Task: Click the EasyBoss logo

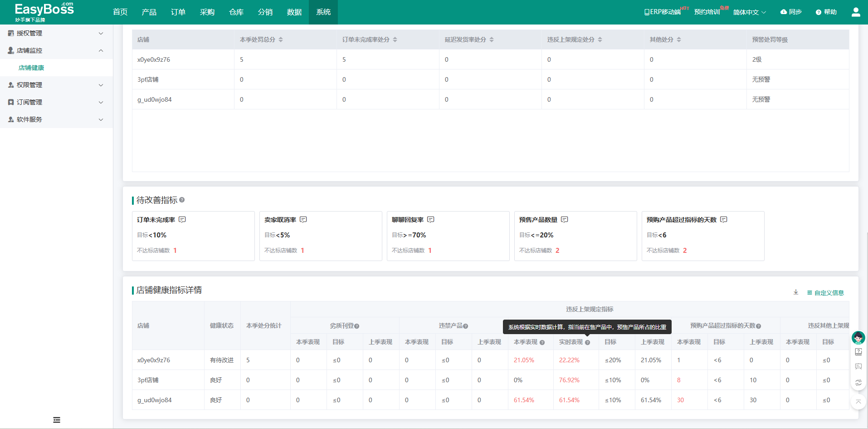Action: [44, 12]
